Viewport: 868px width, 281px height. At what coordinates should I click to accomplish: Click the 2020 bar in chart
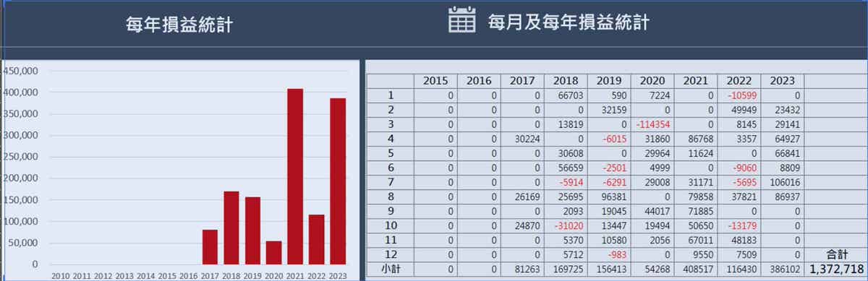(273, 253)
